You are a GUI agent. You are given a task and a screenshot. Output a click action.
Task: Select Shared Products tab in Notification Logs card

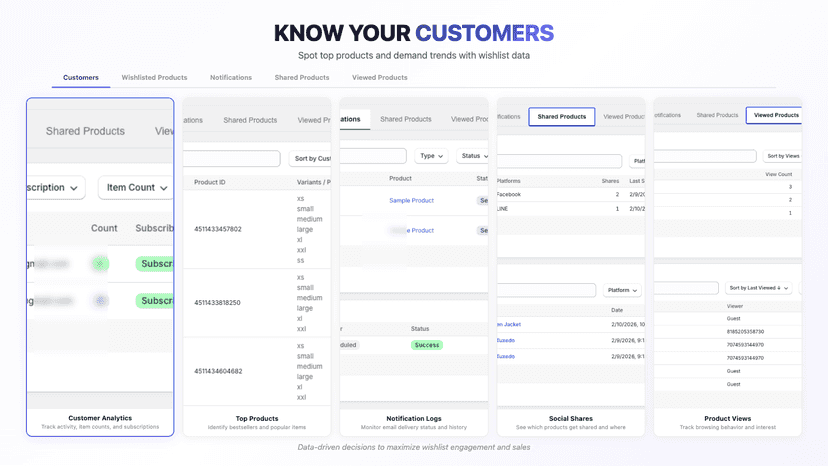(x=406, y=119)
